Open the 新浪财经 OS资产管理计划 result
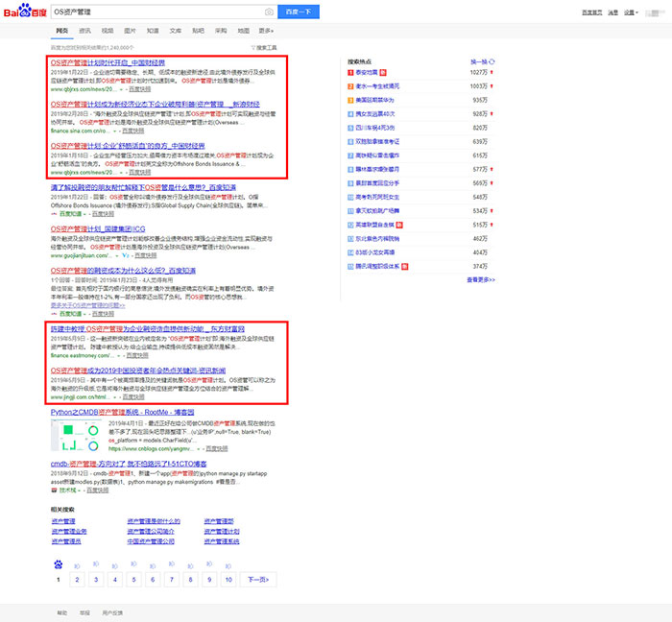672x622 pixels. pos(156,104)
